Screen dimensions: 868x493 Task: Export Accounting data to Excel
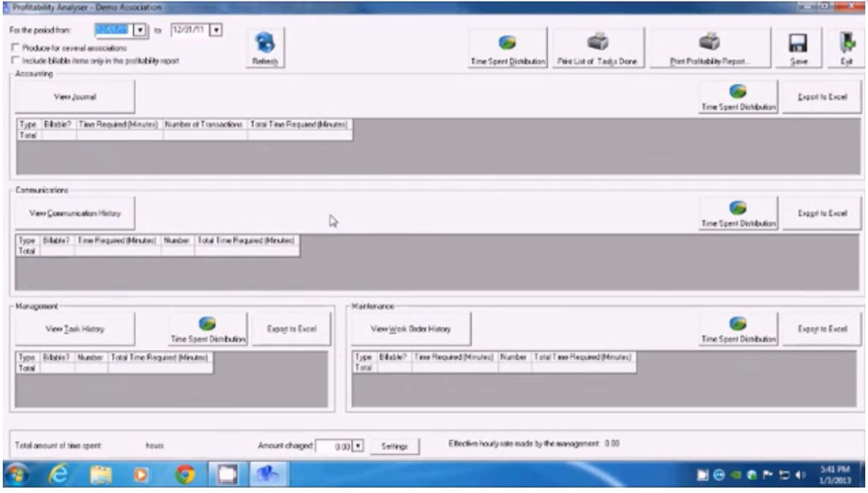(822, 97)
